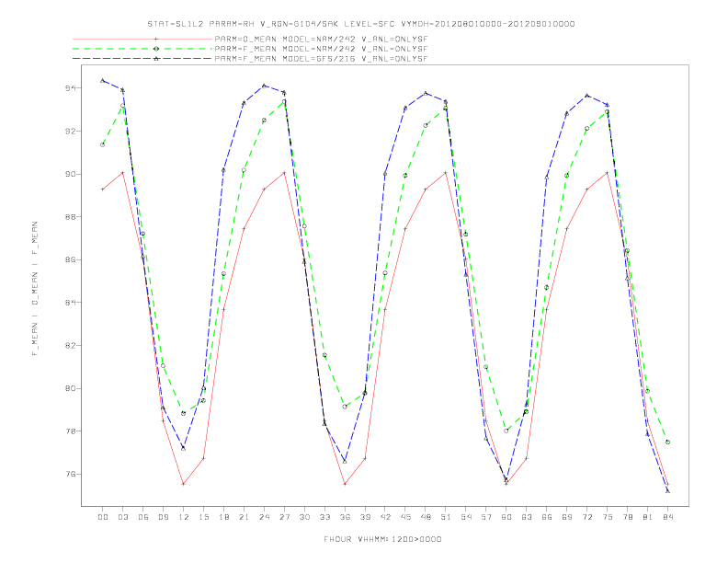Click the y-axis tick label 78
This screenshot has height=563, width=728.
(x=71, y=431)
